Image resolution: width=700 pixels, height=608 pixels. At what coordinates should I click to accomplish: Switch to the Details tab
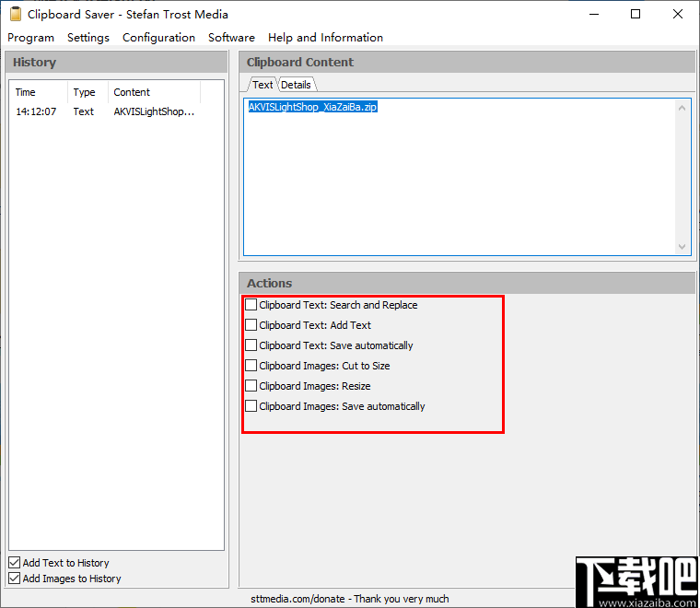coord(296,85)
